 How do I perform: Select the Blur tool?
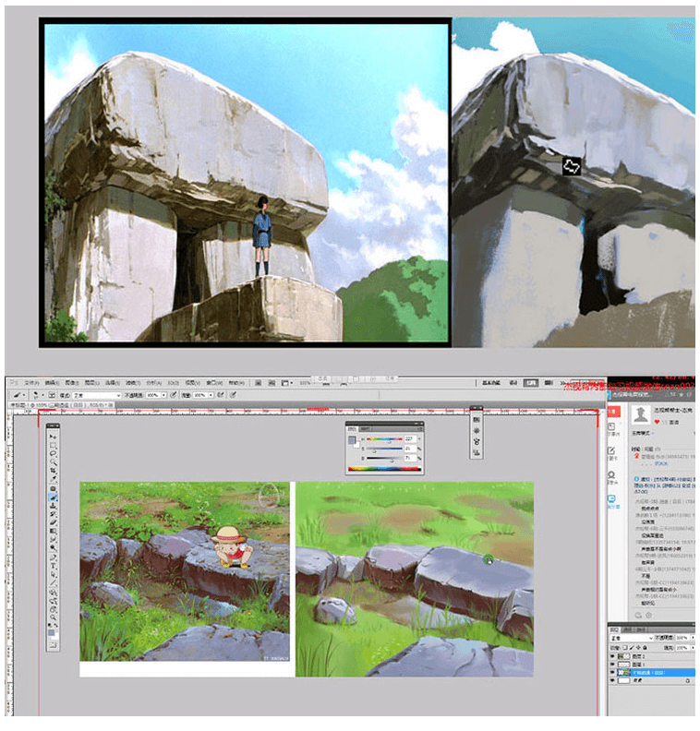pyautogui.click(x=54, y=538)
